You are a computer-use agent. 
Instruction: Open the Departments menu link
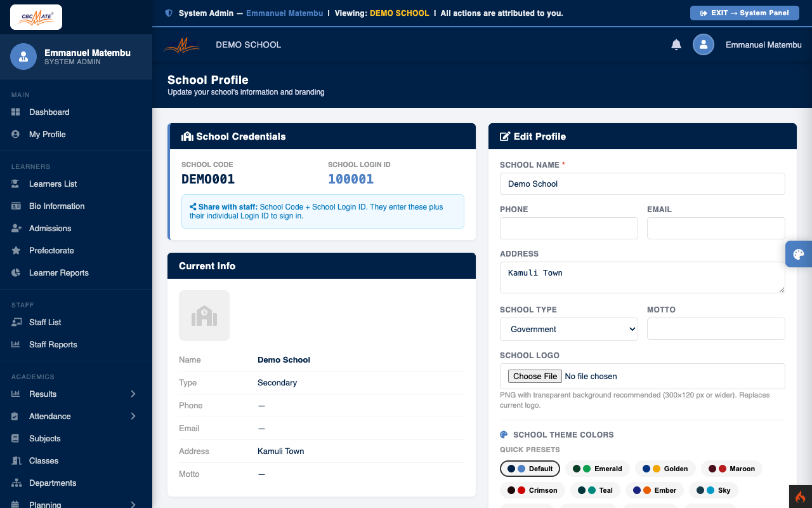(x=76, y=483)
